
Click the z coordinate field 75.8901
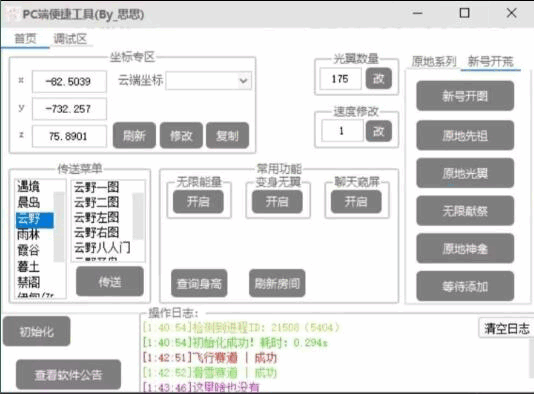click(x=69, y=136)
